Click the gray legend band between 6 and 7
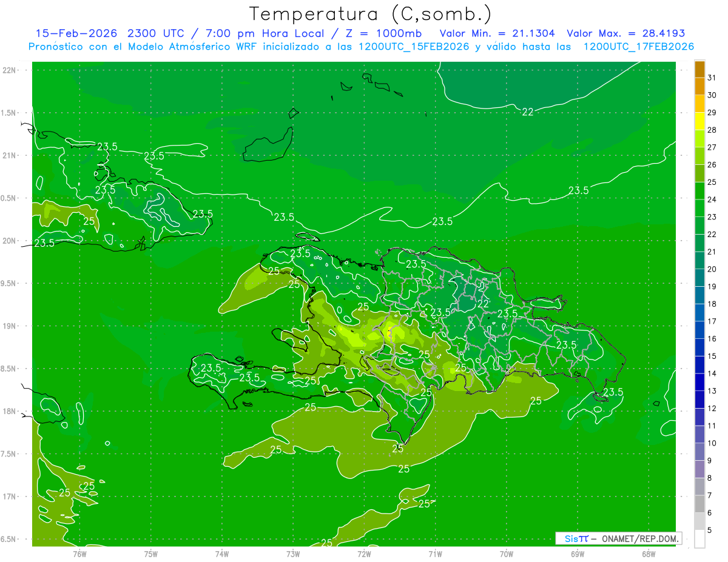728x562 pixels. click(x=699, y=504)
